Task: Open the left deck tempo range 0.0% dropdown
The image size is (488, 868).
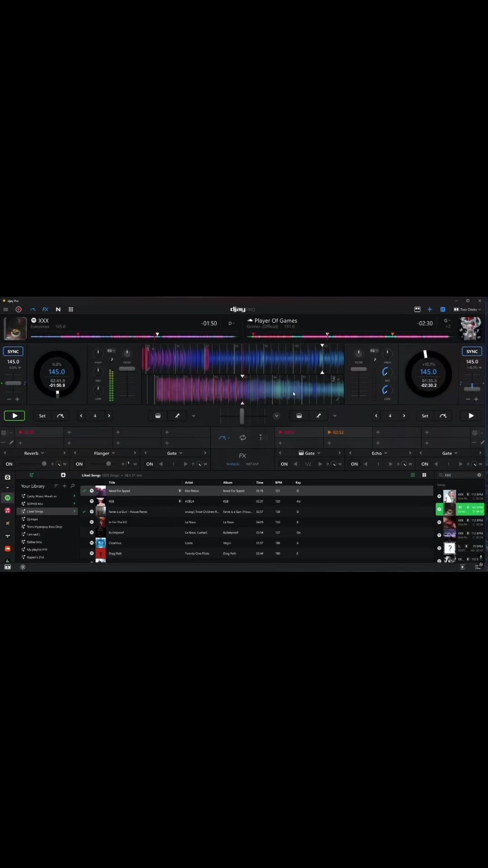Action: tap(15, 368)
